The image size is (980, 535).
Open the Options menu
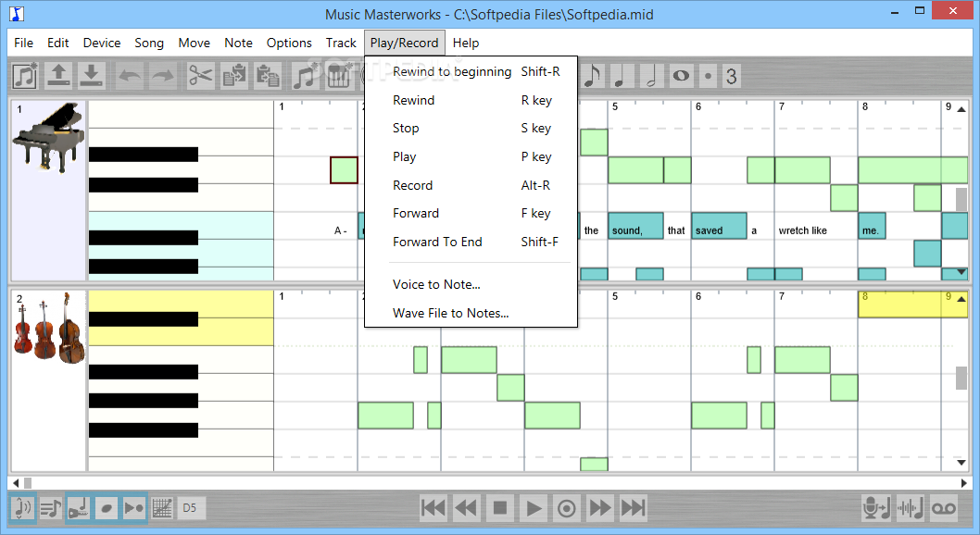(289, 44)
